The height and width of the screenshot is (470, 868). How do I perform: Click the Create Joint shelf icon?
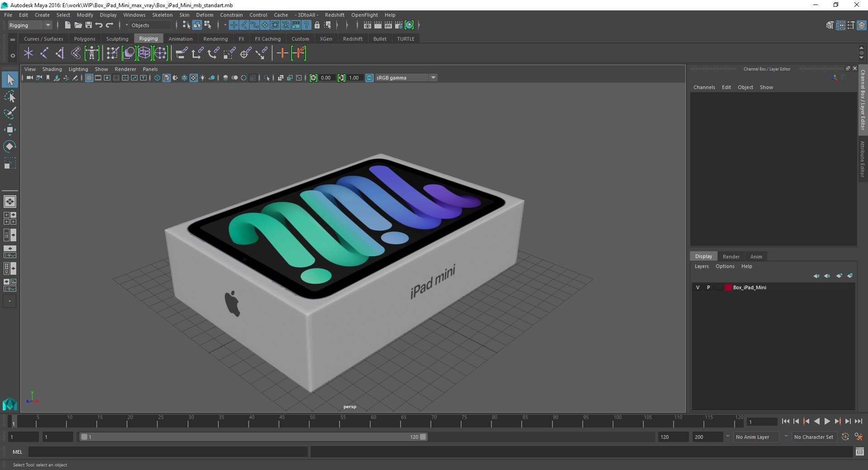pos(44,53)
